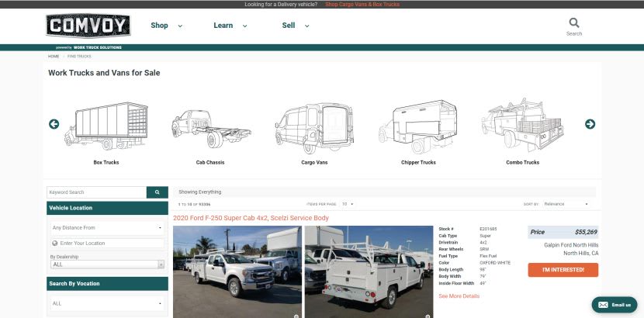644x318 pixels.
Task: Click the Keyword Search field
Action: coord(96,192)
